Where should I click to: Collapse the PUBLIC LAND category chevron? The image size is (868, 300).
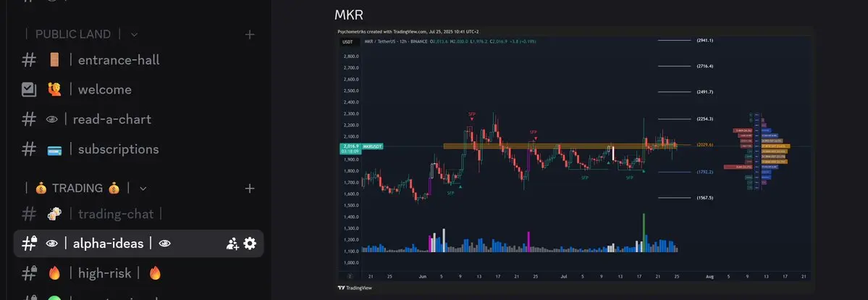pos(134,34)
